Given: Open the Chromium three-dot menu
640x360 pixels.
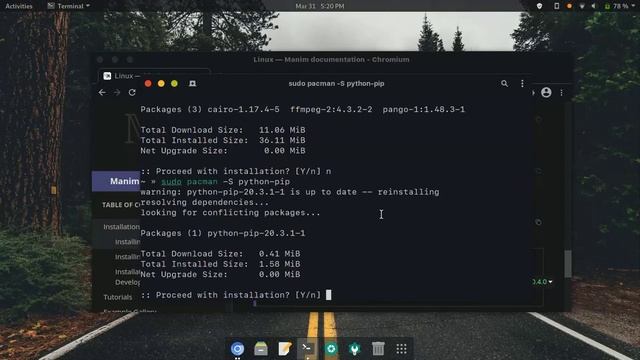Looking at the screenshot, I should pos(562,93).
